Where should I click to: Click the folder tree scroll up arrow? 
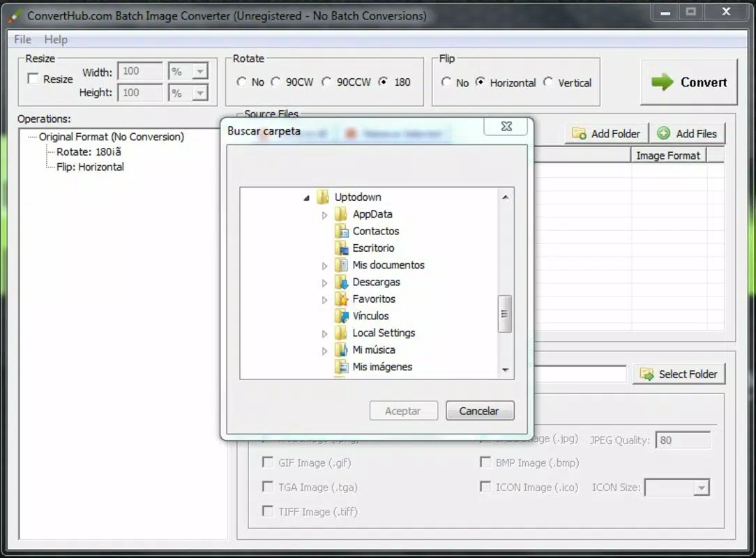(x=506, y=197)
